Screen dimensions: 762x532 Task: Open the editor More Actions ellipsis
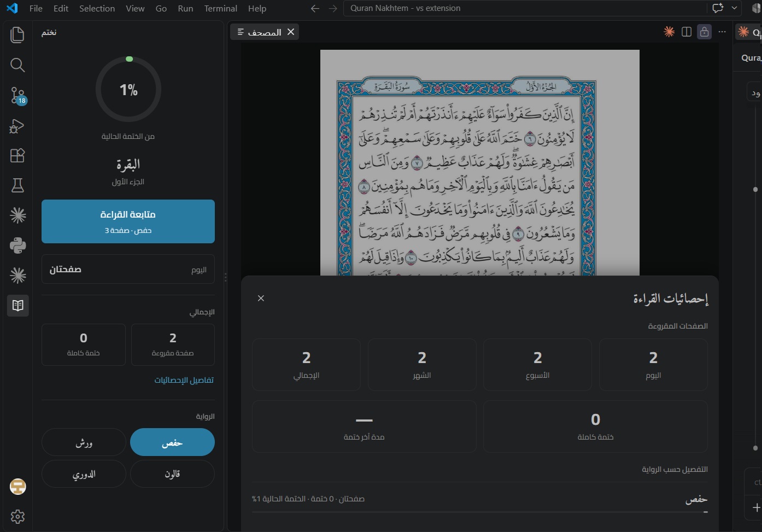(x=722, y=32)
